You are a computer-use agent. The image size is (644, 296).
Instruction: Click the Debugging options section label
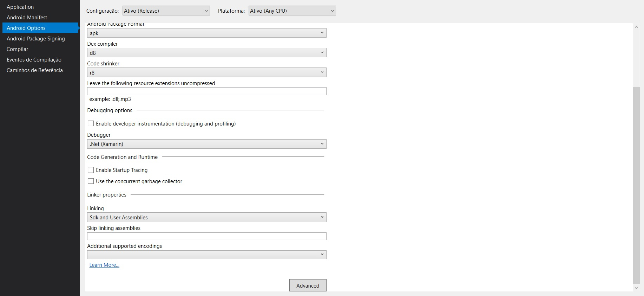(x=110, y=110)
